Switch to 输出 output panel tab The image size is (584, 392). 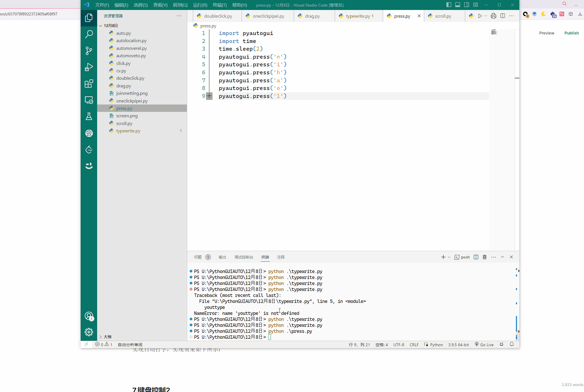(222, 257)
